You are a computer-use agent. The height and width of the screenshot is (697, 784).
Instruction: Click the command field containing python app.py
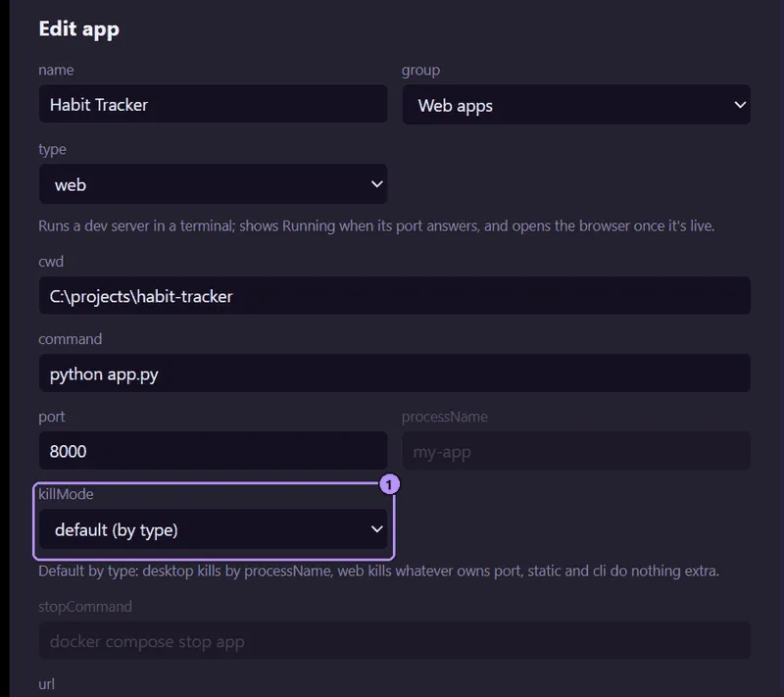(395, 373)
